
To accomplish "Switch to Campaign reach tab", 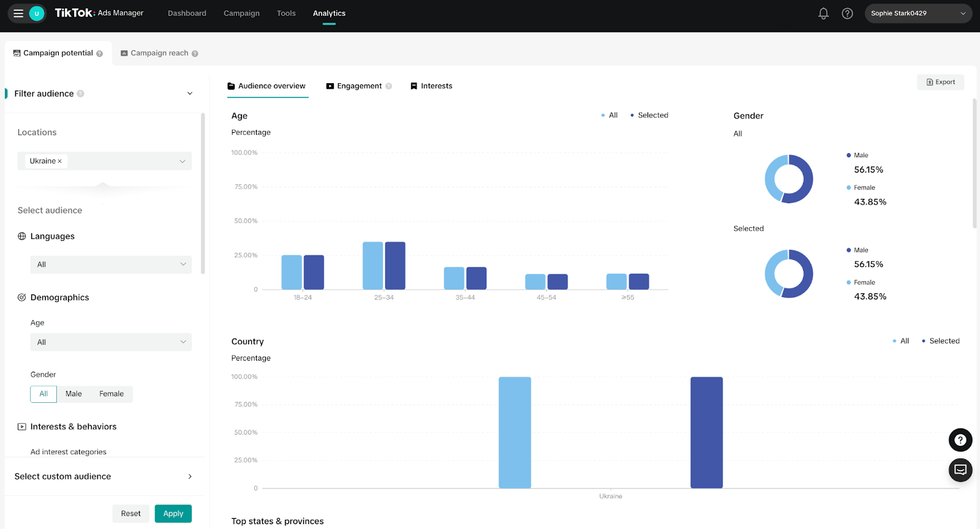I will [159, 53].
